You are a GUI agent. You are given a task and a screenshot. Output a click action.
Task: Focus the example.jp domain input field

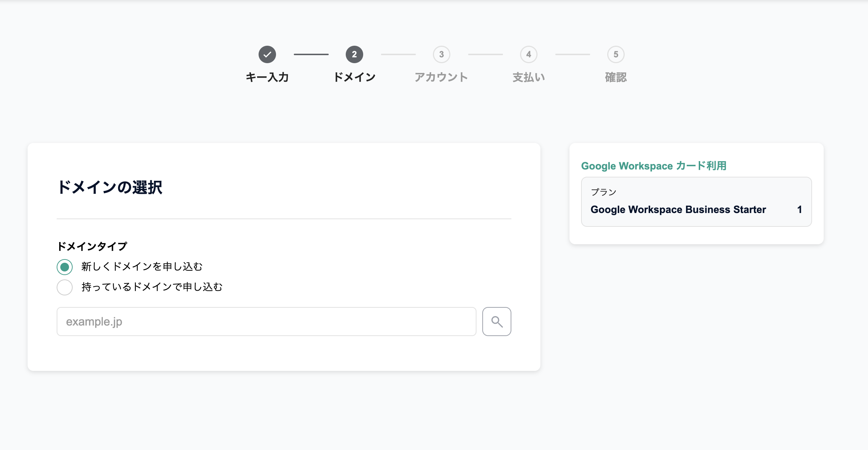[x=266, y=322]
